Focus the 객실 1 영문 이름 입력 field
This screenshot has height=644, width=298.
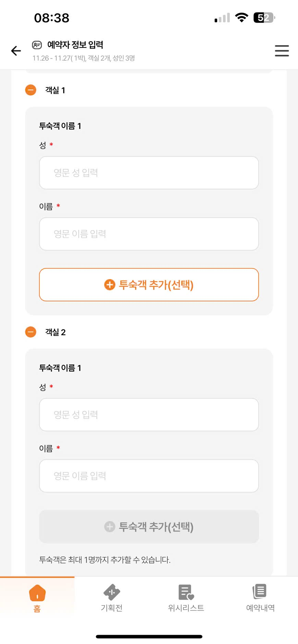point(149,234)
